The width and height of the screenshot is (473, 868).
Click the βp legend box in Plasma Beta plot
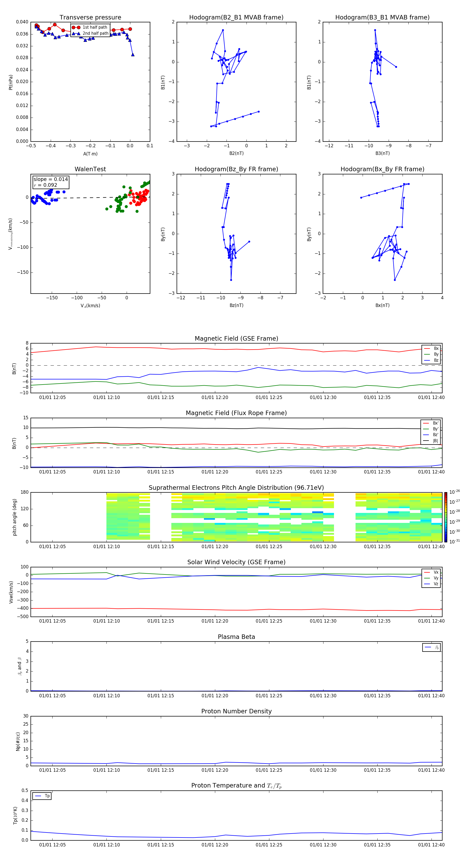click(431, 647)
